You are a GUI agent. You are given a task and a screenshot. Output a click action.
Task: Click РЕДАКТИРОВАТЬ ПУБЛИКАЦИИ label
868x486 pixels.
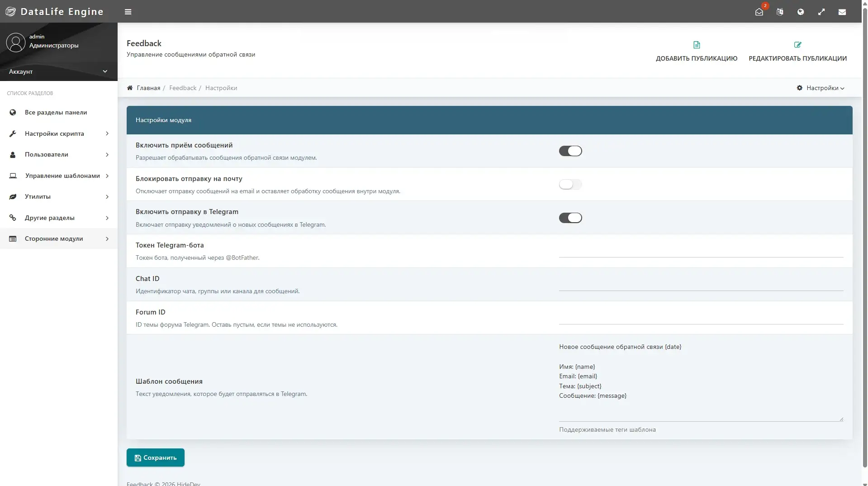pyautogui.click(x=798, y=58)
